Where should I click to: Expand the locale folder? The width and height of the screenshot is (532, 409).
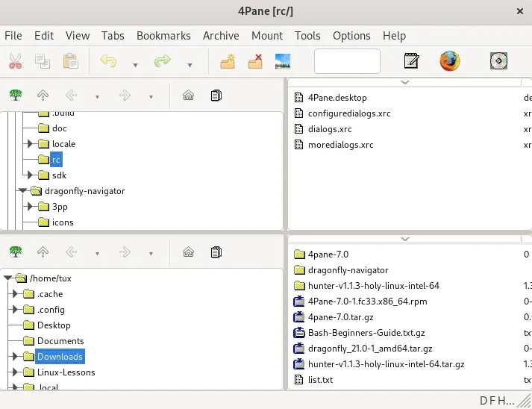coord(30,144)
